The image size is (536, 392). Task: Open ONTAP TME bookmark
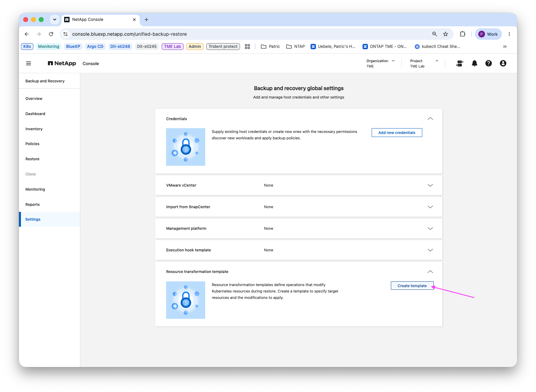385,47
